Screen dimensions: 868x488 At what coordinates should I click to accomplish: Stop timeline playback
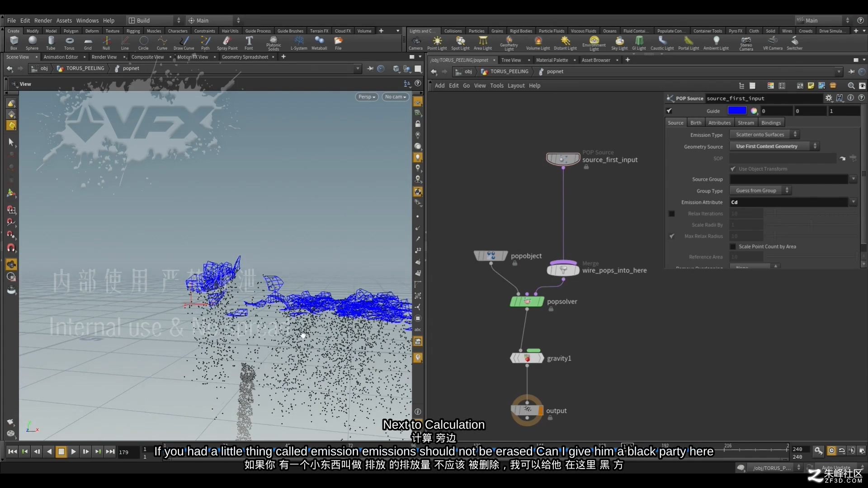pyautogui.click(x=61, y=451)
